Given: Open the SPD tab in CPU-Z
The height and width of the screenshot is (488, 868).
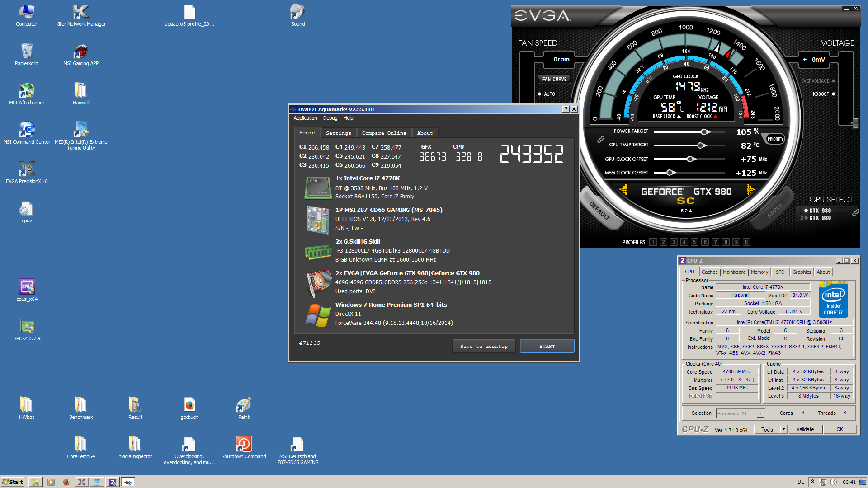Looking at the screenshot, I should (x=780, y=272).
